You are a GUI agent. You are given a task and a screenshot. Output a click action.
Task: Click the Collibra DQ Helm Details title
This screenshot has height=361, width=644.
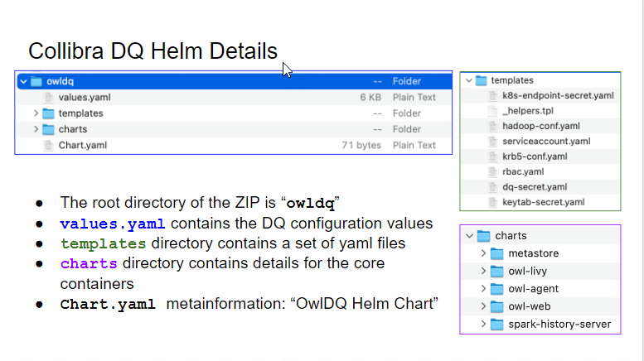(153, 51)
